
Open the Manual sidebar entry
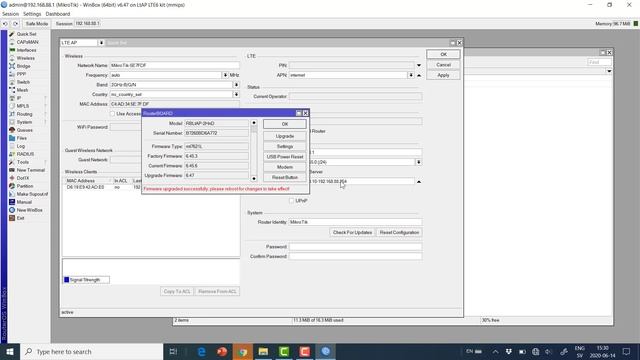[24, 202]
